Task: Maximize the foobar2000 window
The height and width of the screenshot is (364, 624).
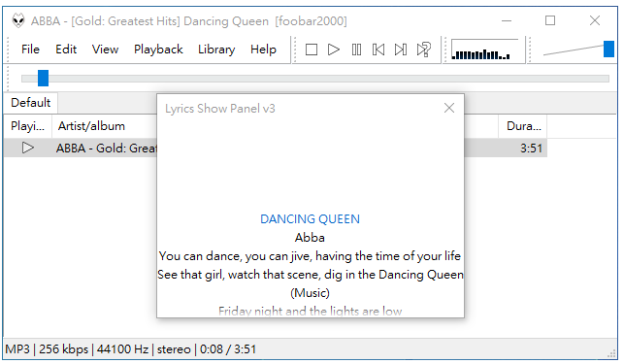Action: (x=550, y=20)
